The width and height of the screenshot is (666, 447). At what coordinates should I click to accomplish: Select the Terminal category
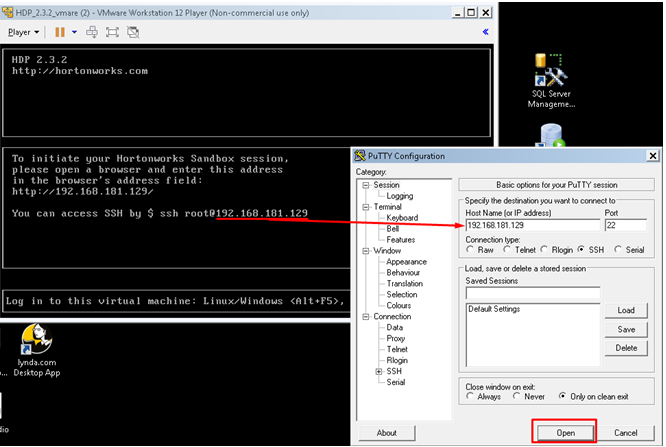[387, 207]
